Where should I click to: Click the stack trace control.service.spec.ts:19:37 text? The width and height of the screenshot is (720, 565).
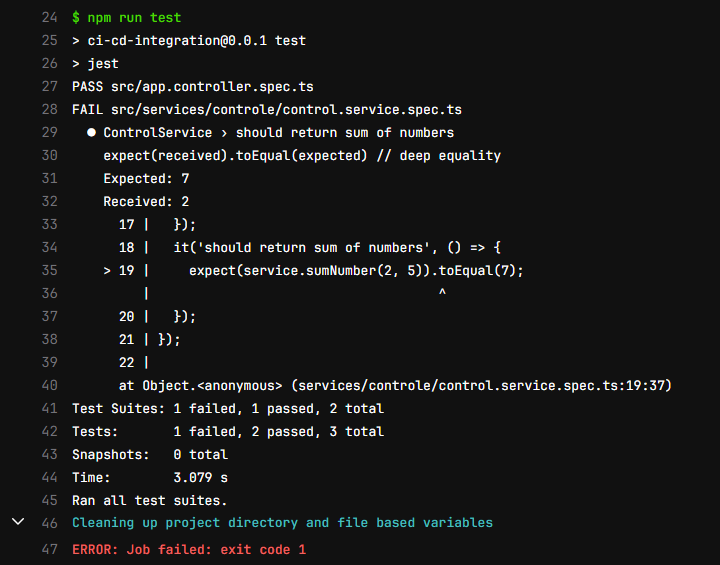[482, 385]
